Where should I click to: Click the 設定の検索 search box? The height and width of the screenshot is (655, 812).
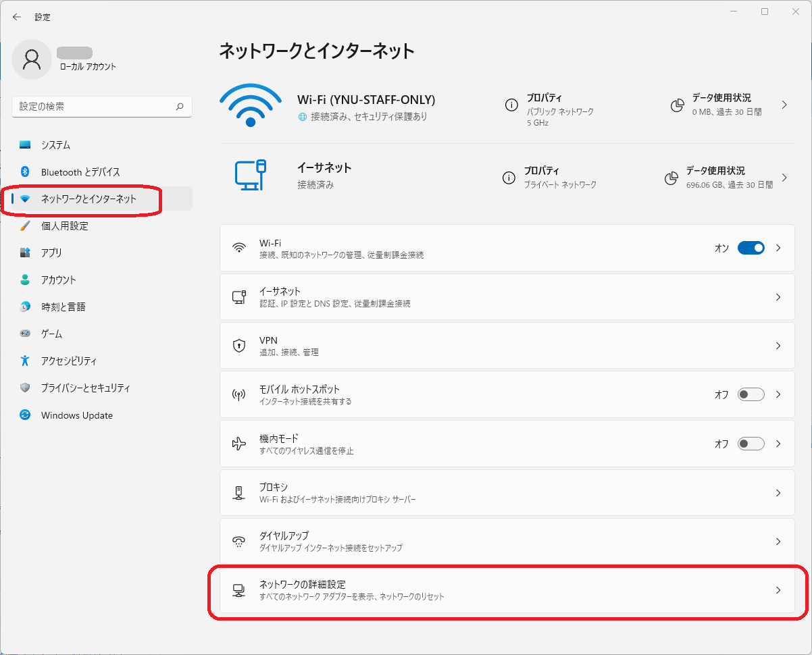coord(102,107)
